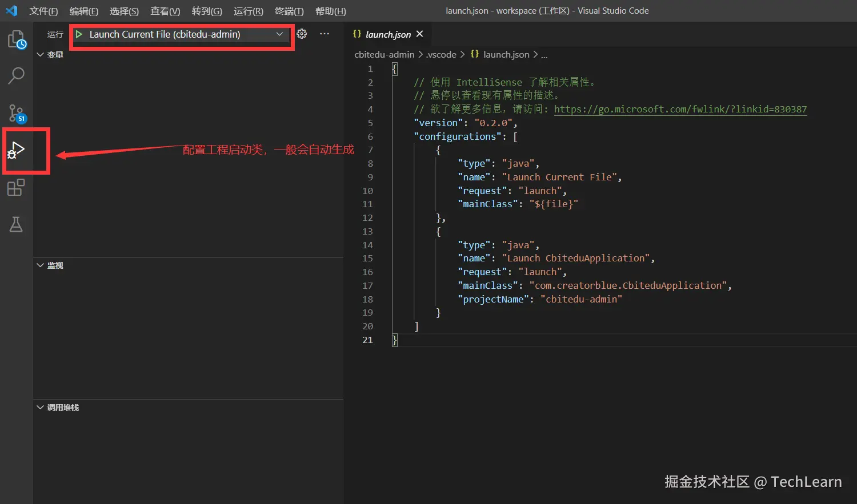Viewport: 857px width, 504px height.
Task: Click line number 21 in the gutter
Action: [367, 340]
